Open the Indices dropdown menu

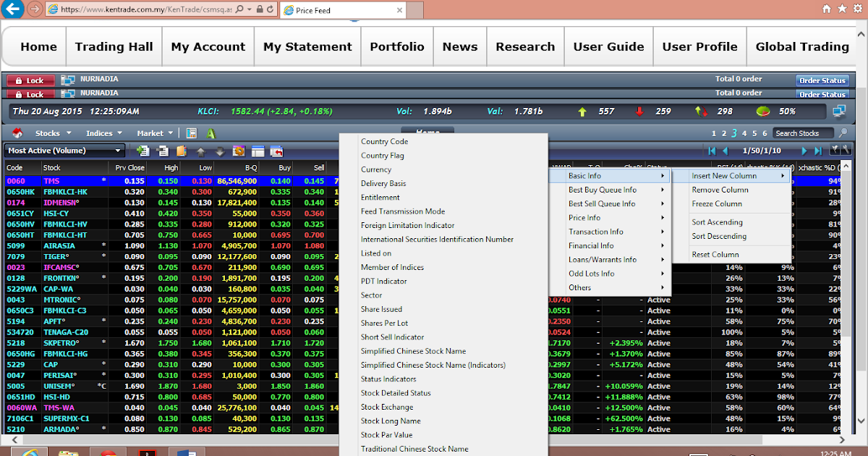pos(105,133)
